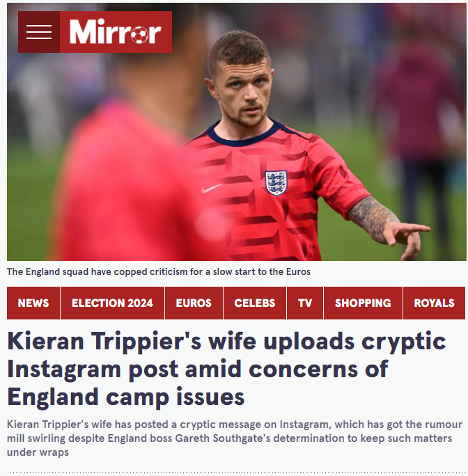The image size is (468, 476).
Task: Click the football icon in Mirror logo
Action: 140,35
